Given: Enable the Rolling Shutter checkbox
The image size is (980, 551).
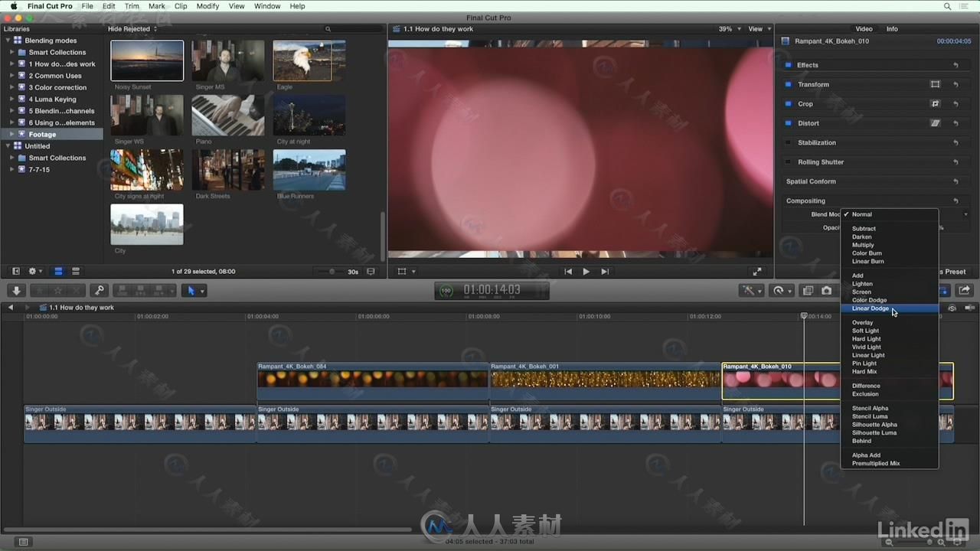Looking at the screenshot, I should 789,161.
